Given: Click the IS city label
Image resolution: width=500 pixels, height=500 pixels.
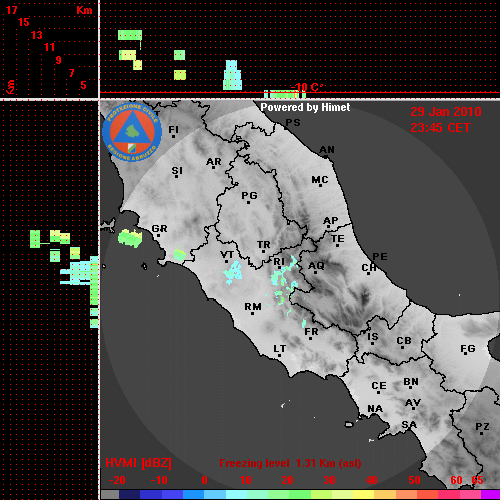Looking at the screenshot, I should point(373,337).
